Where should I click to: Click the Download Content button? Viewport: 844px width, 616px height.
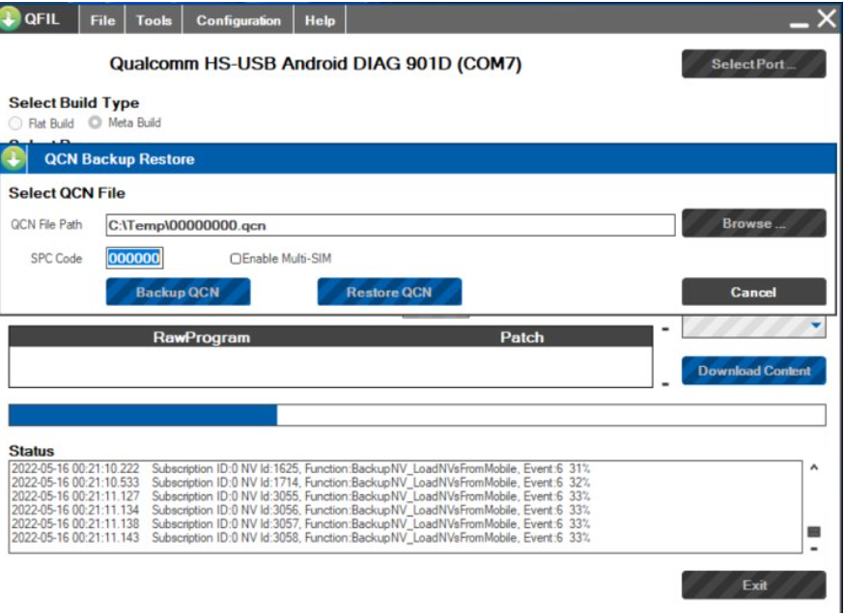click(753, 371)
